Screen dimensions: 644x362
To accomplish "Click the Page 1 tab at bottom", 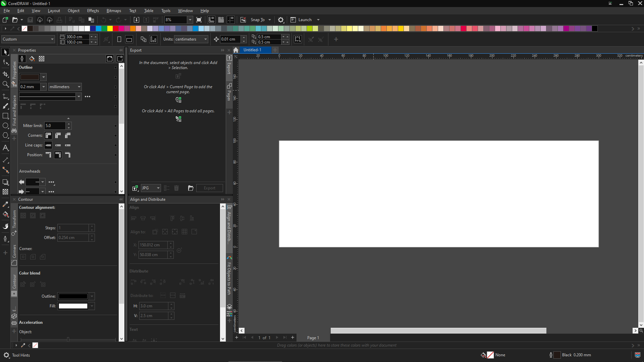I will coord(313,338).
